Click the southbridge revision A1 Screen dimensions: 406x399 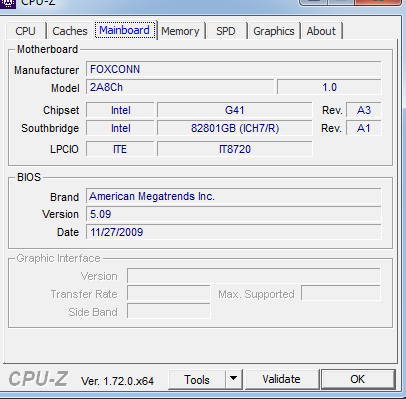pyautogui.click(x=364, y=128)
